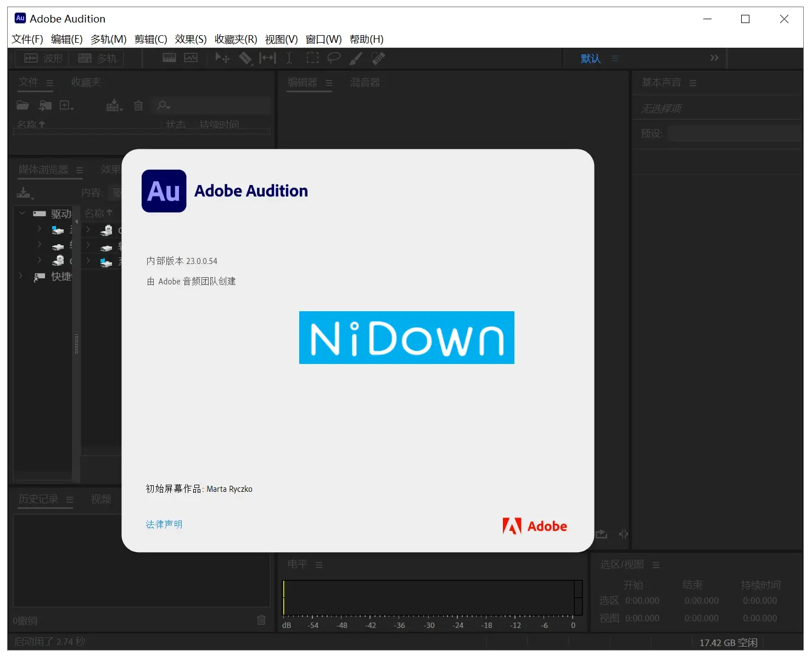This screenshot has width=812, height=662.
Task: Collapse the 驱动器 drives tree node
Action: (x=22, y=214)
